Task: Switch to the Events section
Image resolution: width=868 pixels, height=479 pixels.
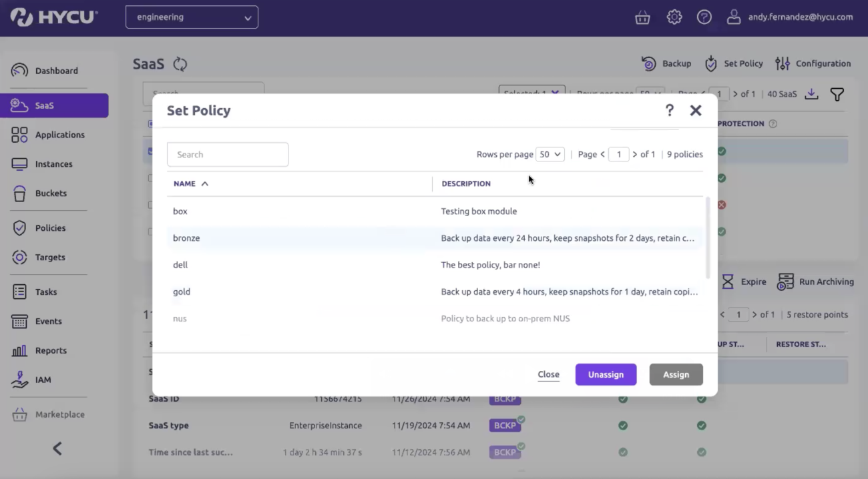Action: click(49, 321)
